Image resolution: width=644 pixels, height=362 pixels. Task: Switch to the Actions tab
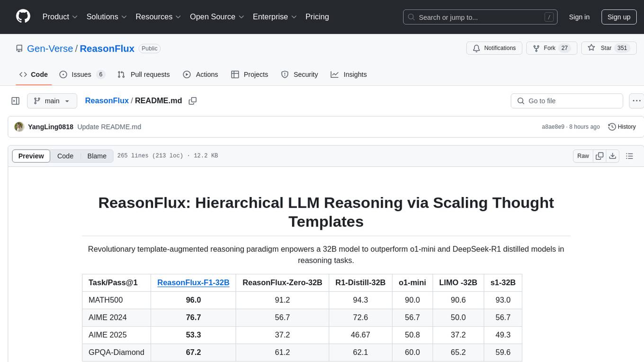200,74
